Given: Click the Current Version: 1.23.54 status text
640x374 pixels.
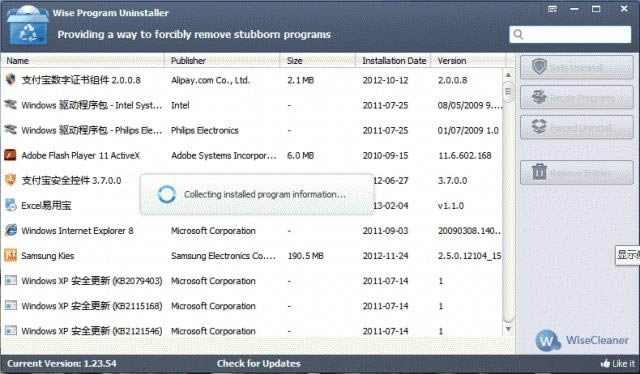Looking at the screenshot, I should 62,363.
